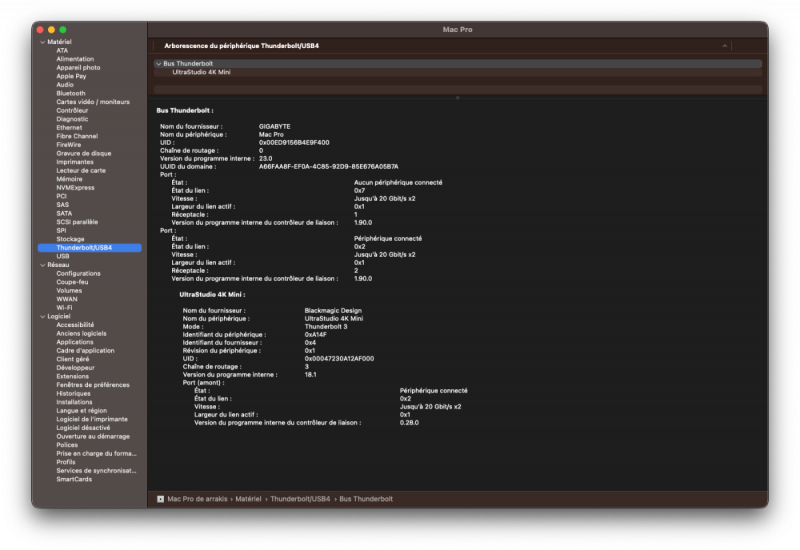Screen dimensions: 800x550
Task: Open Lecteur de carte entry
Action: coord(81,170)
